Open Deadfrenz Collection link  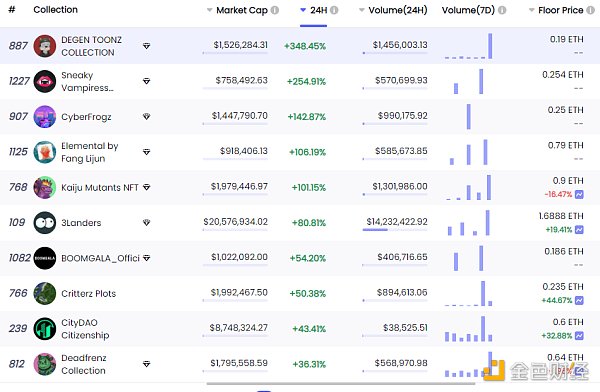83,364
